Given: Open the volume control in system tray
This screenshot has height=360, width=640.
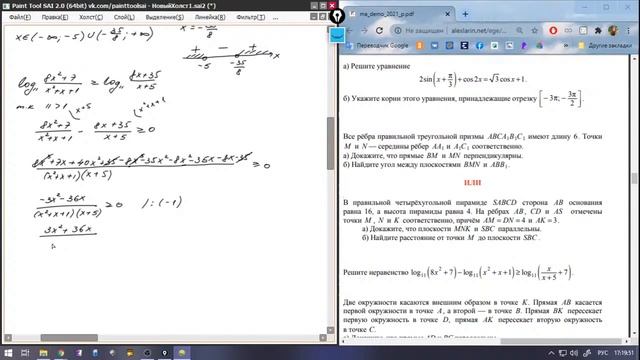Looking at the screenshot, I should pyautogui.click(x=574, y=353).
